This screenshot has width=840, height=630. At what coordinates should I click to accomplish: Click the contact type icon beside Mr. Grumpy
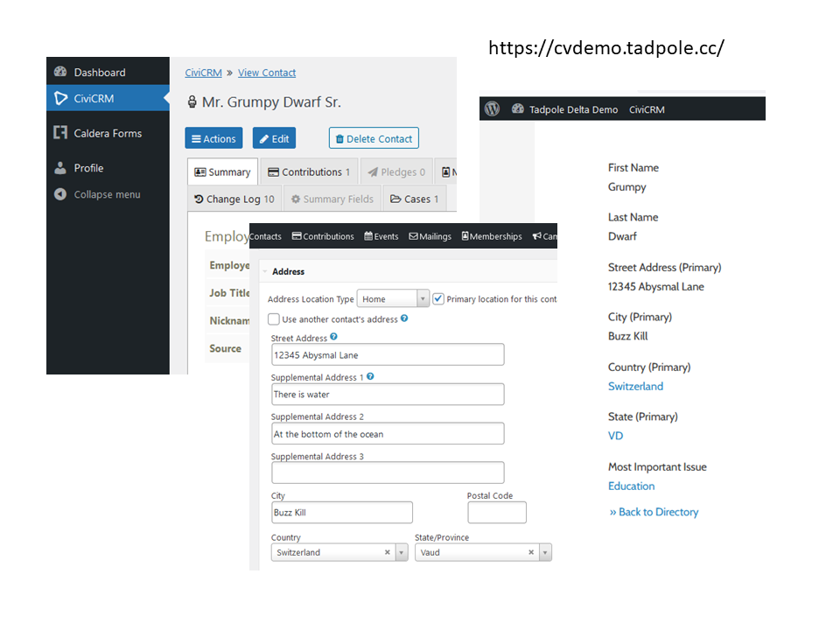(192, 101)
